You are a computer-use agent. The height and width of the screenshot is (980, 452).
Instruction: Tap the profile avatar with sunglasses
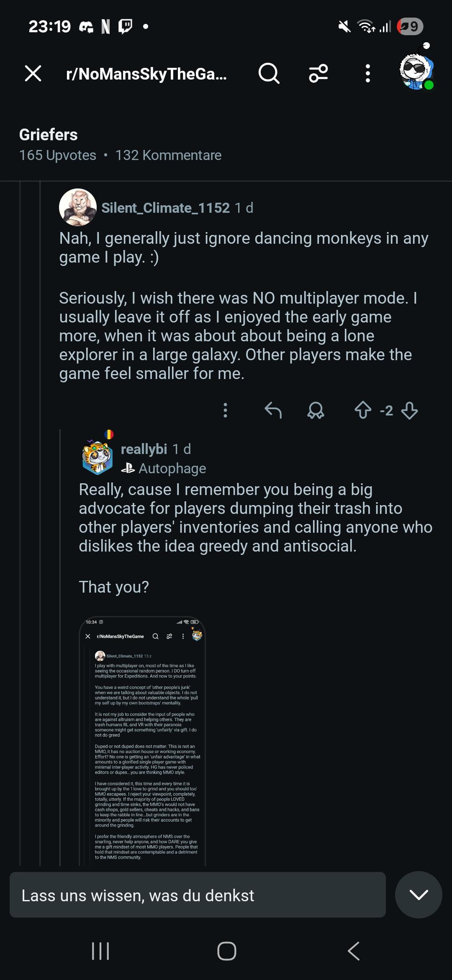(x=416, y=71)
